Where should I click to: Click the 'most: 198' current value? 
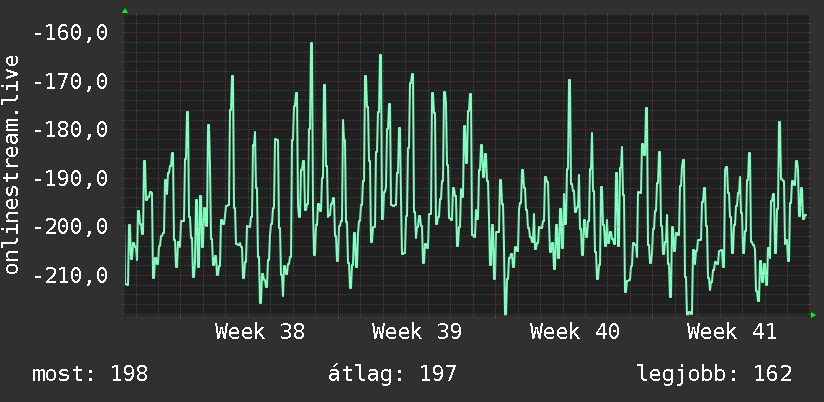coord(90,374)
